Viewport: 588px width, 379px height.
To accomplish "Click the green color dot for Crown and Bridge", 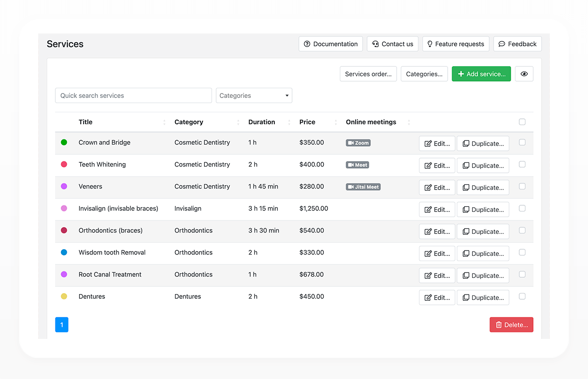I will 64,142.
